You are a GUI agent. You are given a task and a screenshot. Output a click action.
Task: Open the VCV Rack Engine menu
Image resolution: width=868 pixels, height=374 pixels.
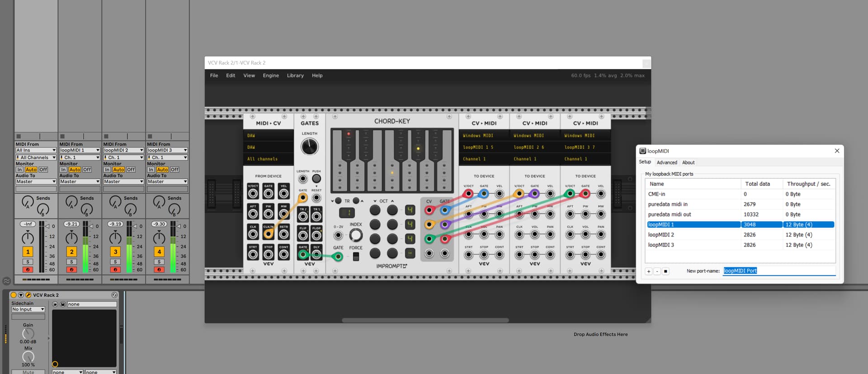271,76
